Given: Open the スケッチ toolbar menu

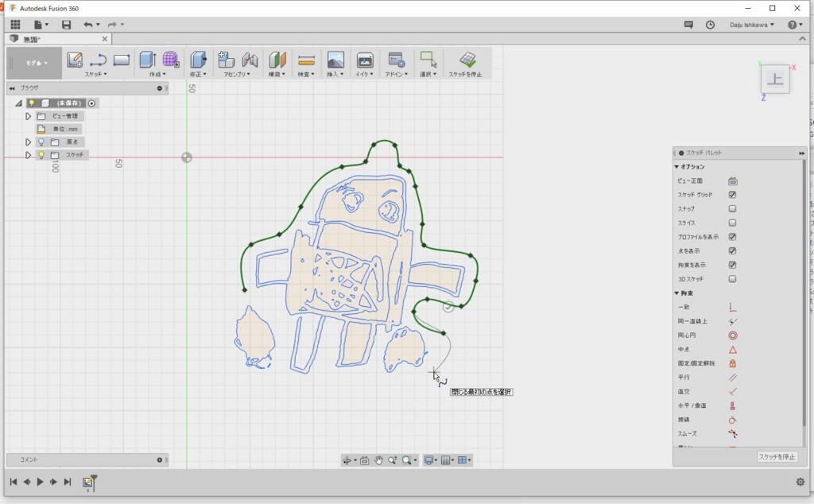Looking at the screenshot, I should [x=96, y=74].
